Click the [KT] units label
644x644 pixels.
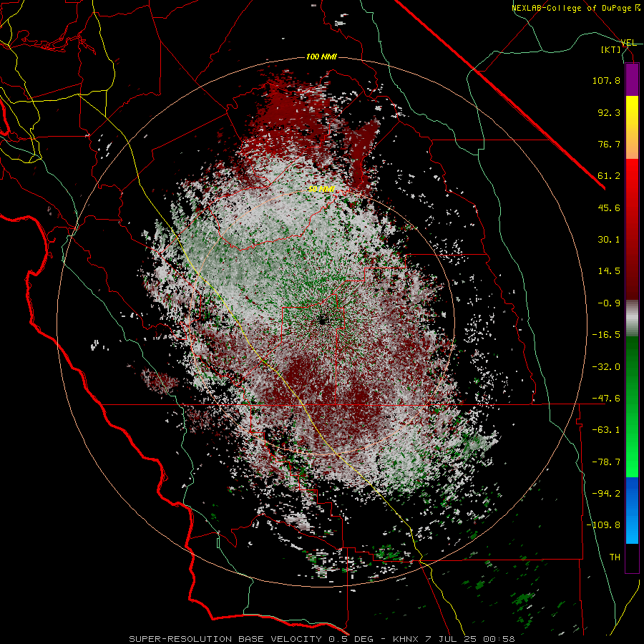(x=611, y=49)
